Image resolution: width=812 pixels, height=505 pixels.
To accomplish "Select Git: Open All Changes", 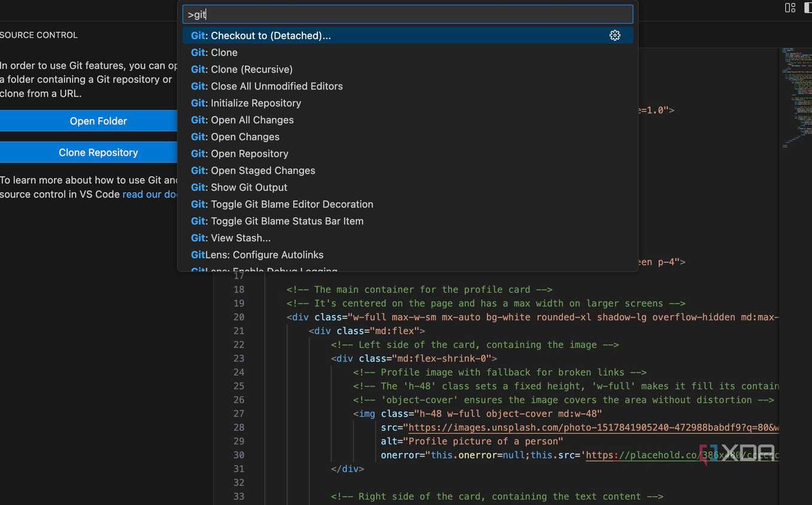I will tap(408, 120).
